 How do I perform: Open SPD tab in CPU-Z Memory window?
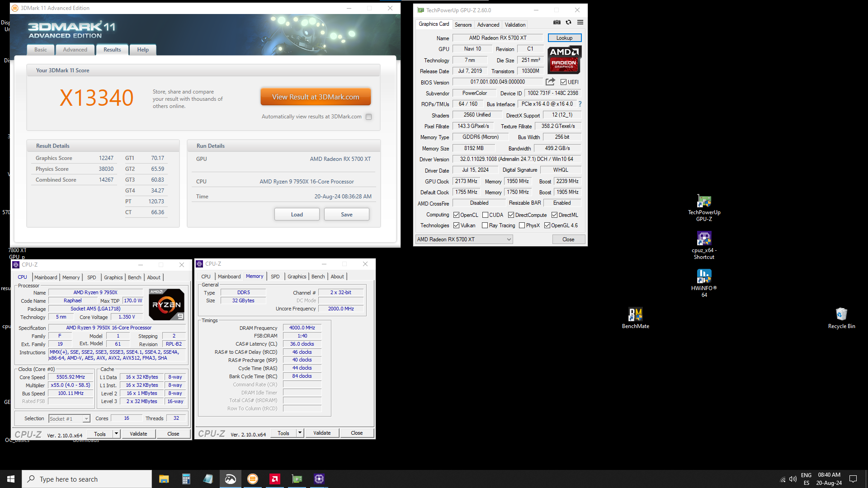point(275,277)
